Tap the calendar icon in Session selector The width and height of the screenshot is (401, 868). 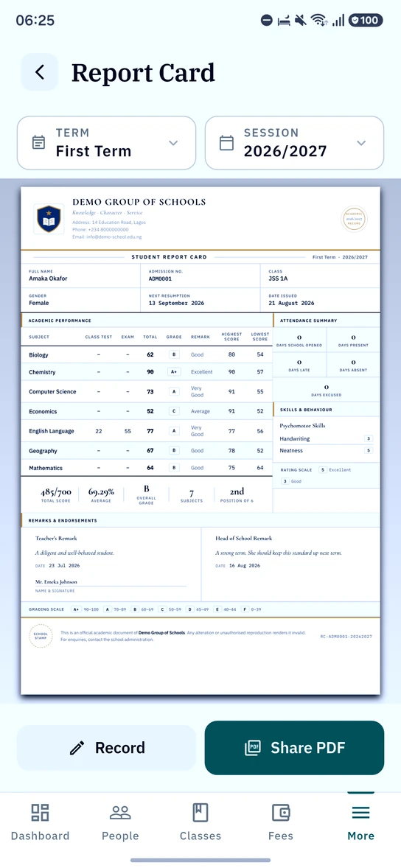[x=226, y=143]
